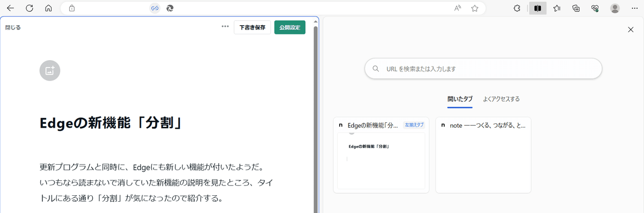Close the right split pane with X
Viewport: 644px width, 213px height.
[631, 30]
